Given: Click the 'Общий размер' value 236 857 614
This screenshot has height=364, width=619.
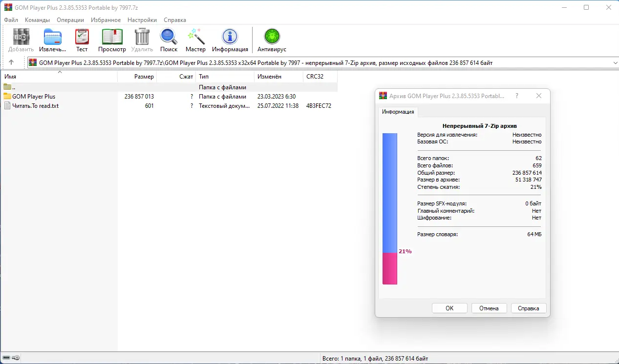Looking at the screenshot, I should [x=527, y=173].
